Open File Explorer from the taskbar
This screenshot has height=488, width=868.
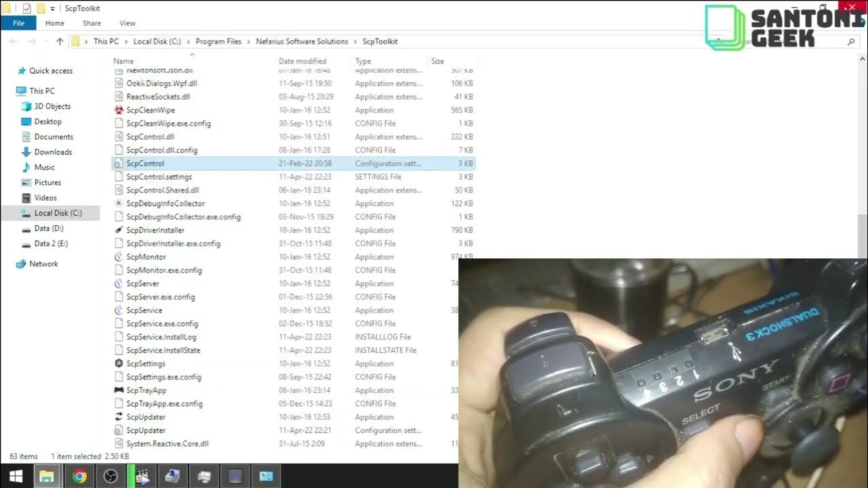click(x=46, y=476)
